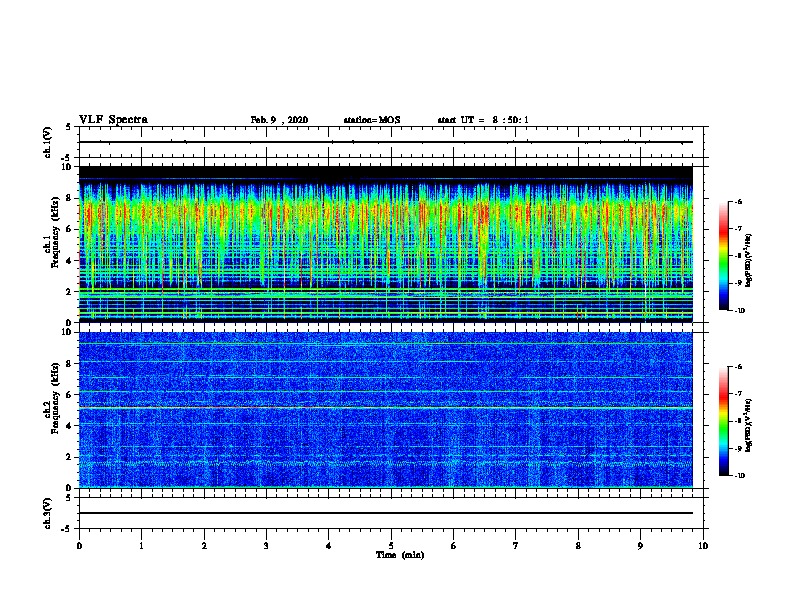This screenshot has height=612, width=792.
Task: Click the 'Time (min)' x-axis label
Action: (x=400, y=555)
